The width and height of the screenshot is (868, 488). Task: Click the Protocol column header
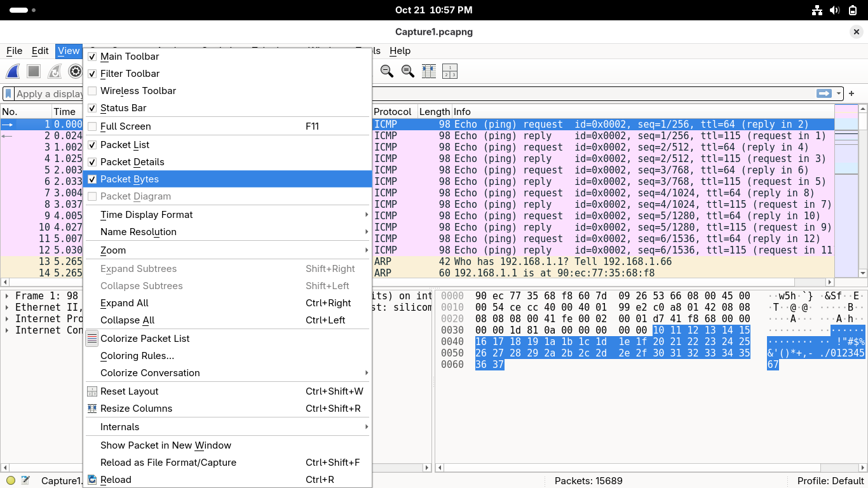click(393, 112)
